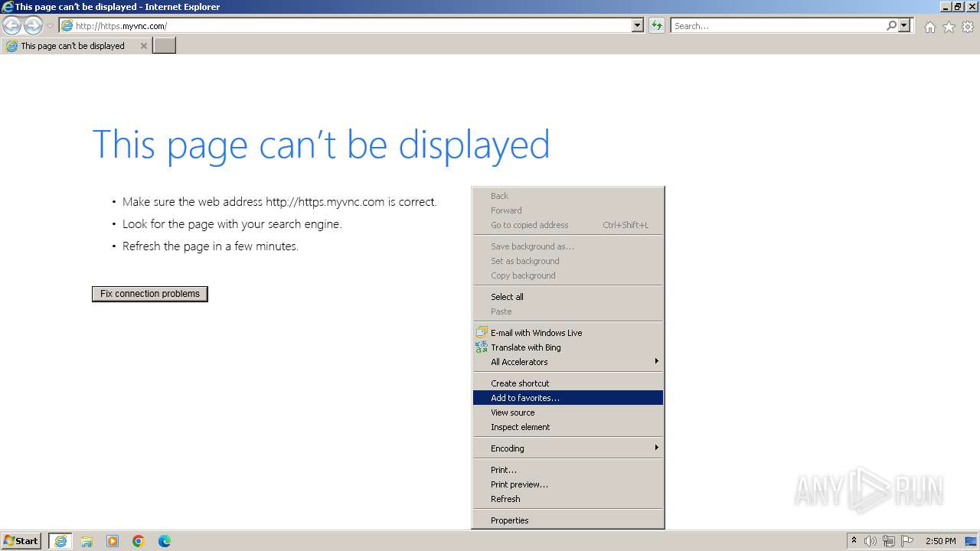
Task: Open the recent pages dropdown arrow
Action: click(x=50, y=26)
